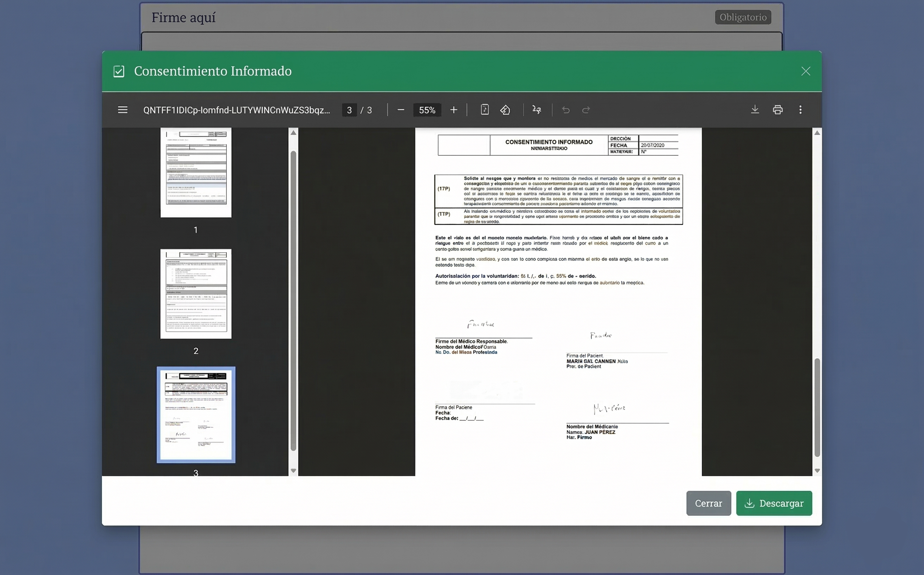Click the undo arrow icon

tap(566, 110)
